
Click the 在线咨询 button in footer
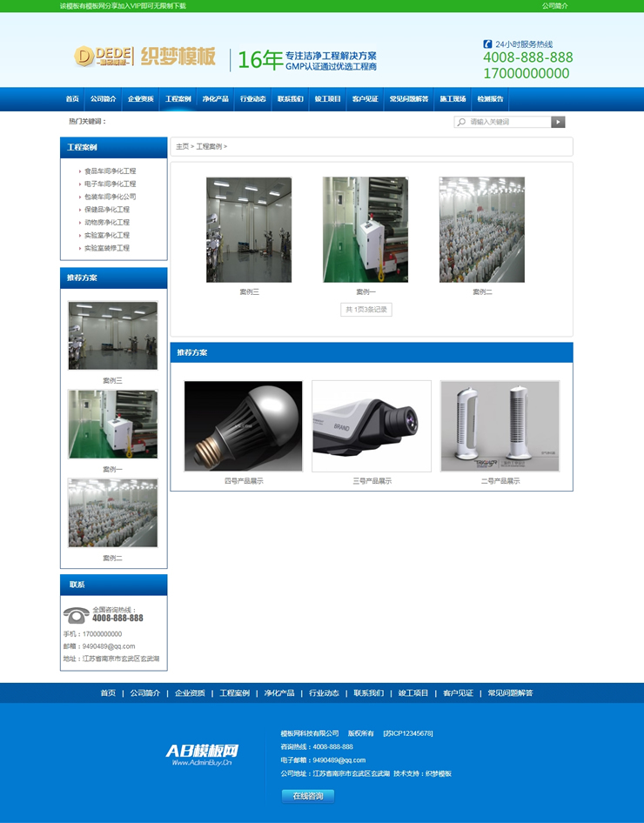point(307,796)
